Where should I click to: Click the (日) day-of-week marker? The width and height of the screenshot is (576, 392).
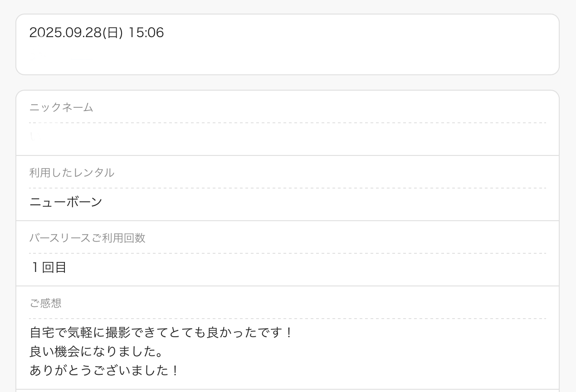click(113, 33)
